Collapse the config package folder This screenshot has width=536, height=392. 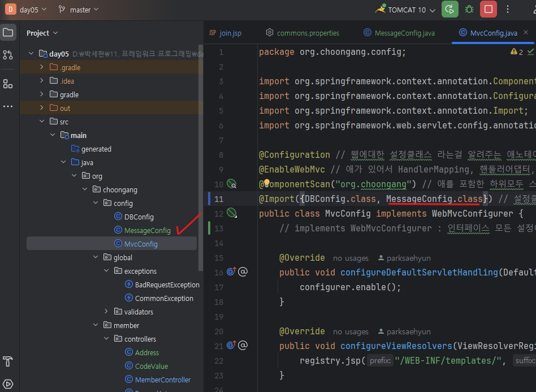(96, 203)
